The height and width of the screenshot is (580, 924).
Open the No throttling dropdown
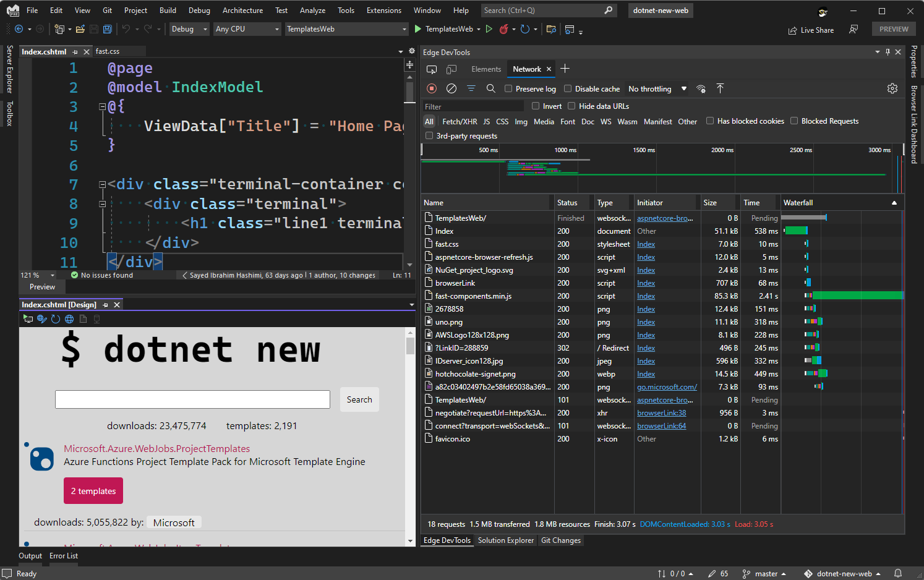657,88
